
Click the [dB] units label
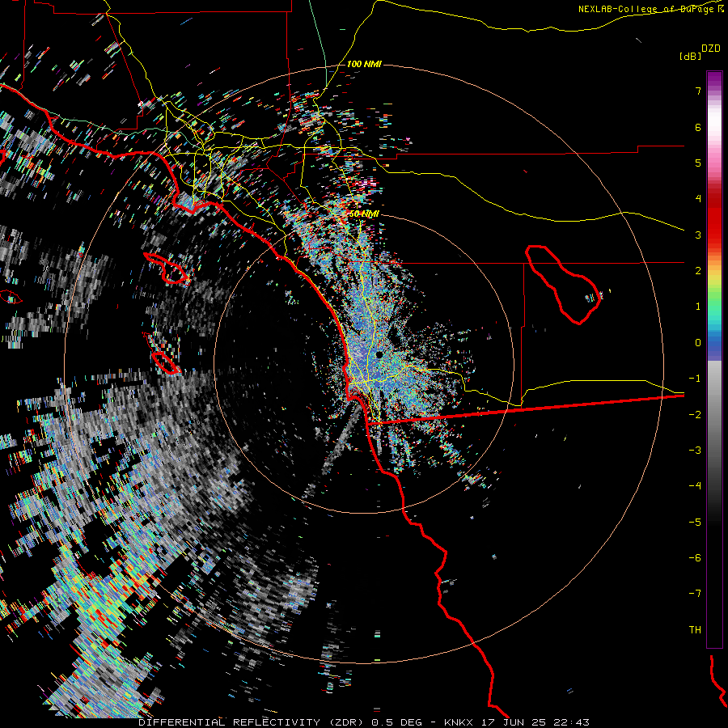pyautogui.click(x=690, y=56)
